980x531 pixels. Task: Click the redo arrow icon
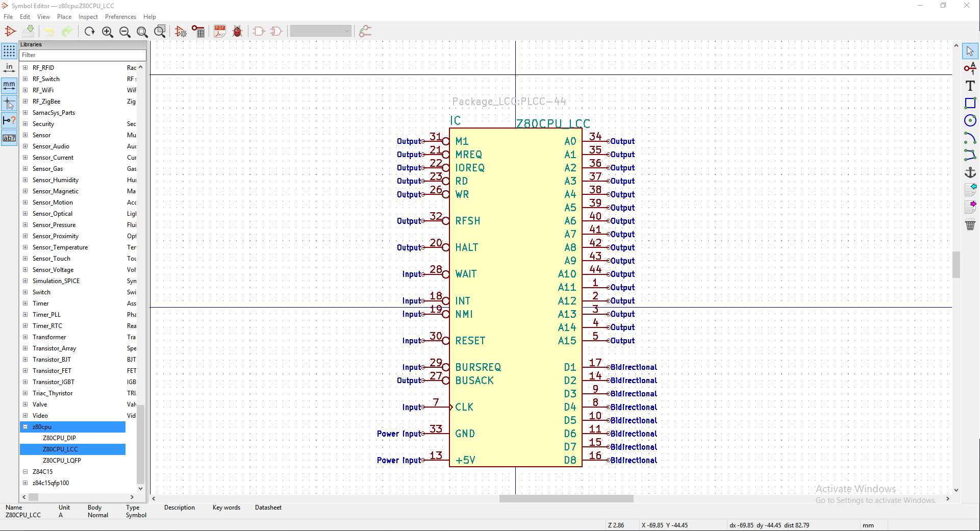tap(67, 32)
